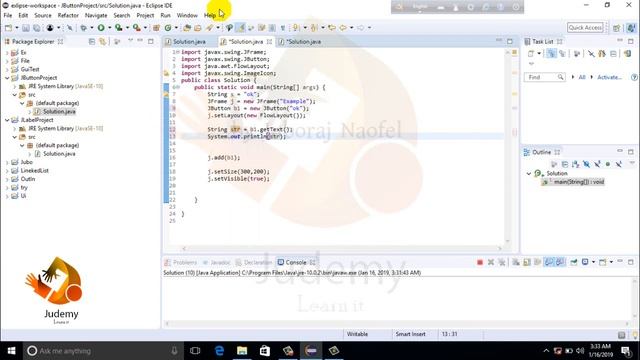This screenshot has height=360, width=640.
Task: Toggle Show Console on standard error change
Action: coord(560,262)
